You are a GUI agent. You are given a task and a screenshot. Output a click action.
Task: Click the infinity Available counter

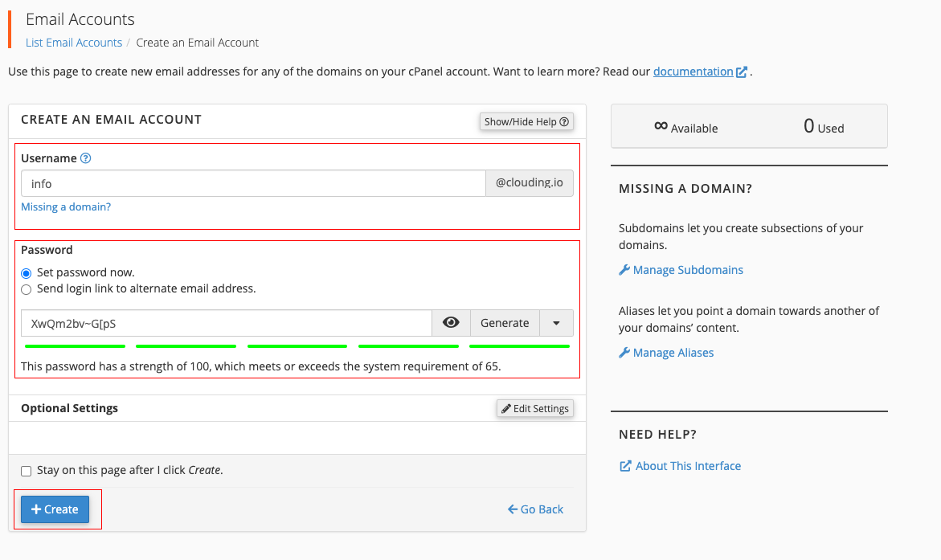pyautogui.click(x=686, y=127)
